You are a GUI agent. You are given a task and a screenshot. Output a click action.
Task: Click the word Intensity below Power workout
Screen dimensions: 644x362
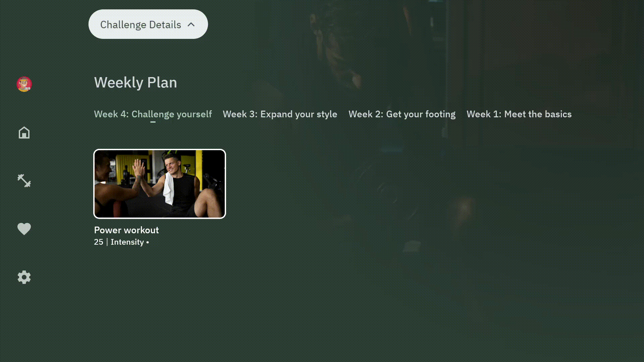127,242
